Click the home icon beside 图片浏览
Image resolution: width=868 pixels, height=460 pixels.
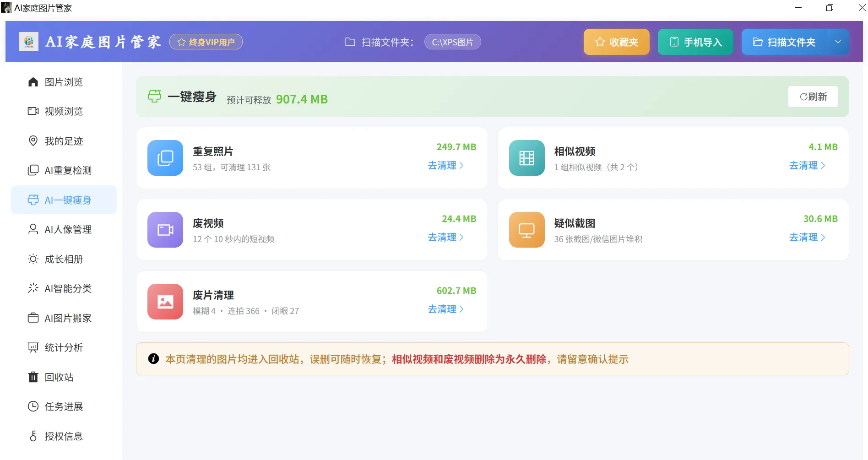tap(33, 82)
